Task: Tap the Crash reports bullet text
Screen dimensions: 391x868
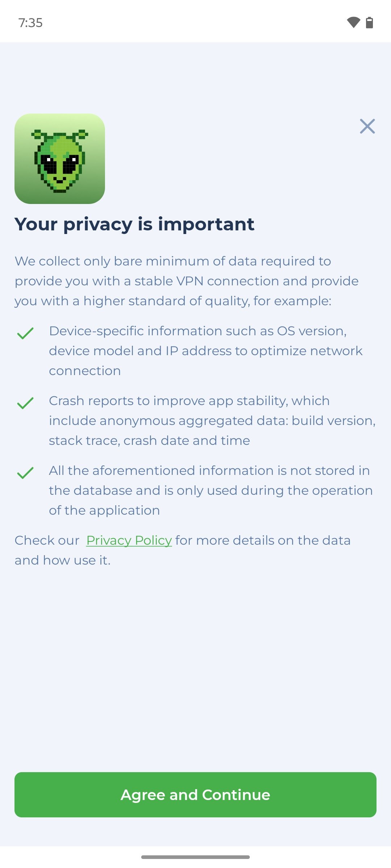Action: coord(212,421)
